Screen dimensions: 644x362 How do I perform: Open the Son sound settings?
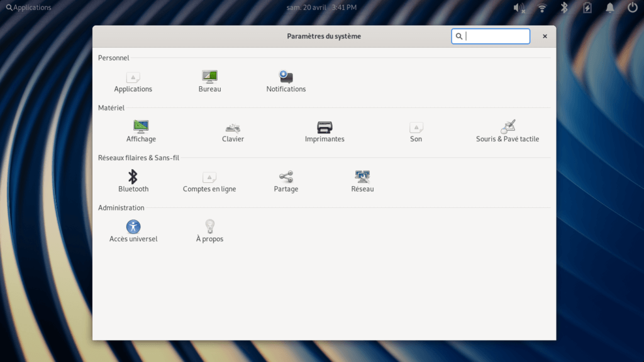click(416, 132)
